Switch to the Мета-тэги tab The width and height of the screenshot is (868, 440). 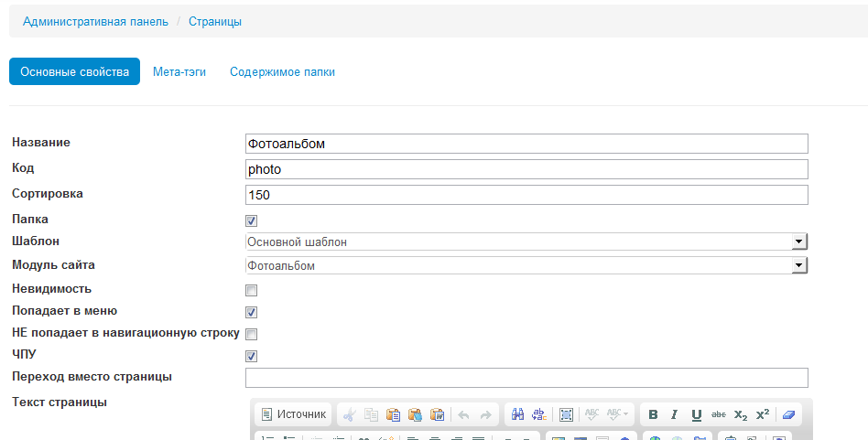click(179, 72)
